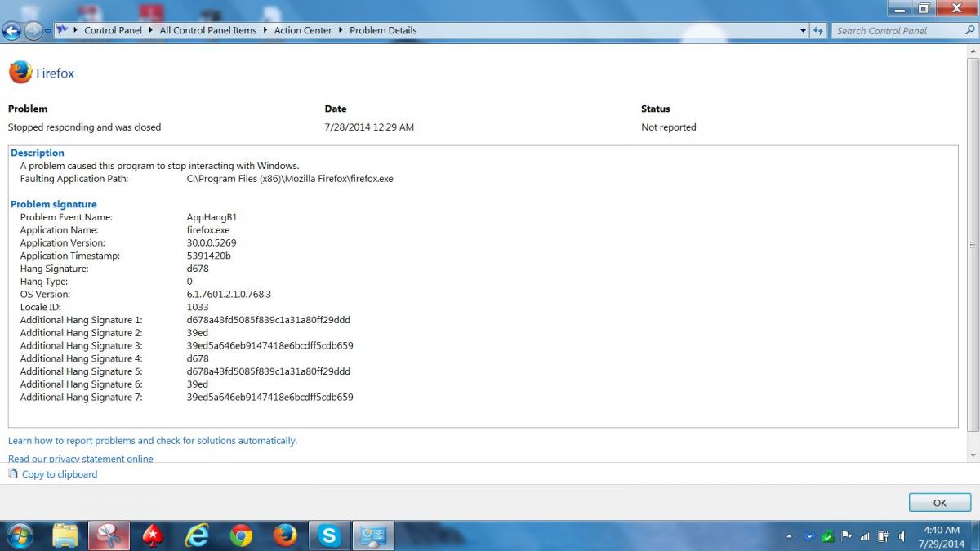The width and height of the screenshot is (980, 551).
Task: Open Learn how to report problems link
Action: [x=153, y=441]
